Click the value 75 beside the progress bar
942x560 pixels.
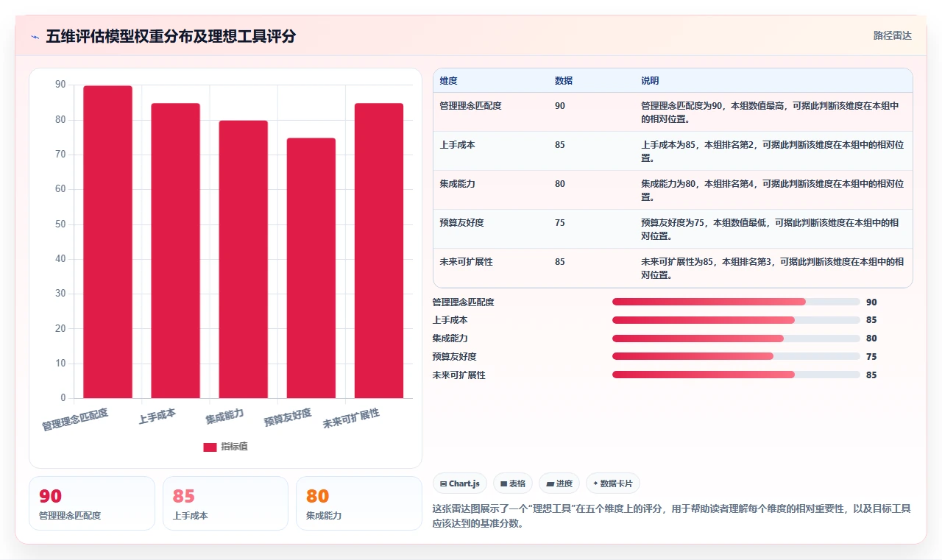(871, 357)
